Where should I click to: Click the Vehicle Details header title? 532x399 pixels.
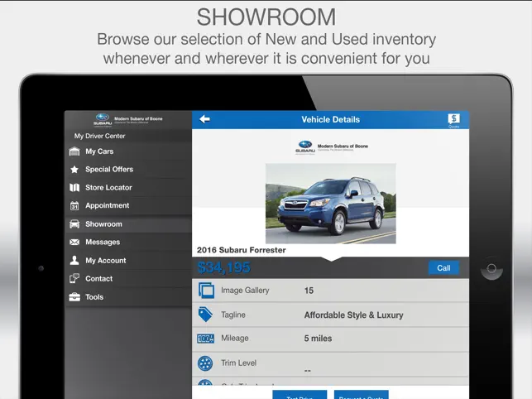(x=330, y=119)
